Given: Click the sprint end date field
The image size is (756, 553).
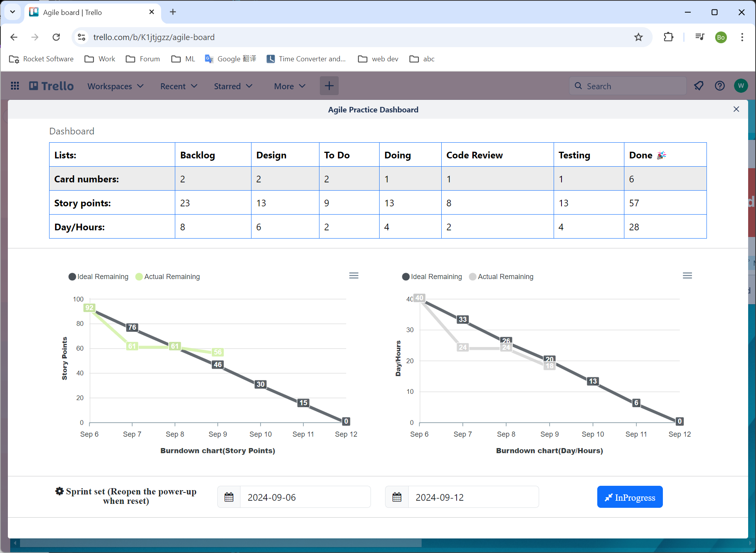Looking at the screenshot, I should [473, 496].
